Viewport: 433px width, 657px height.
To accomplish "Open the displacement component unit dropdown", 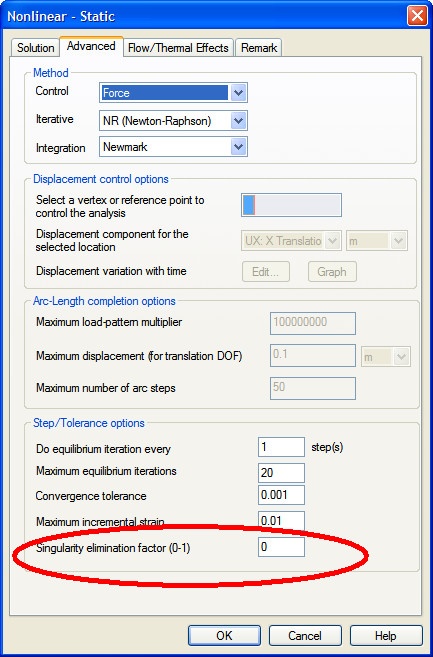I will coord(376,241).
